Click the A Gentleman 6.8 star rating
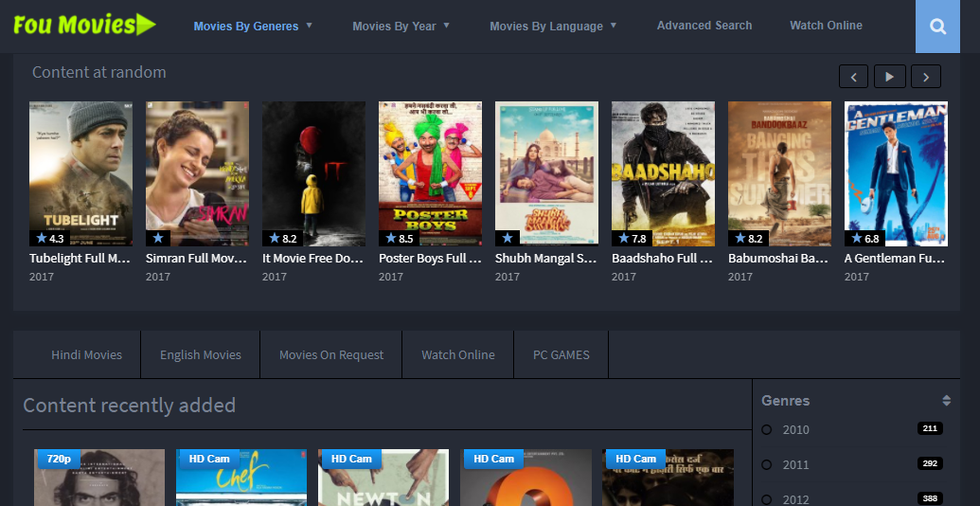This screenshot has height=506, width=980. [865, 238]
